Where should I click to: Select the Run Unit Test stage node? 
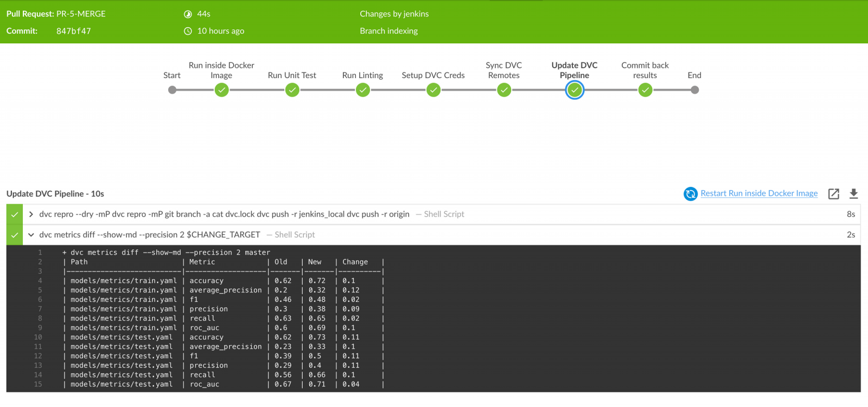coord(292,90)
